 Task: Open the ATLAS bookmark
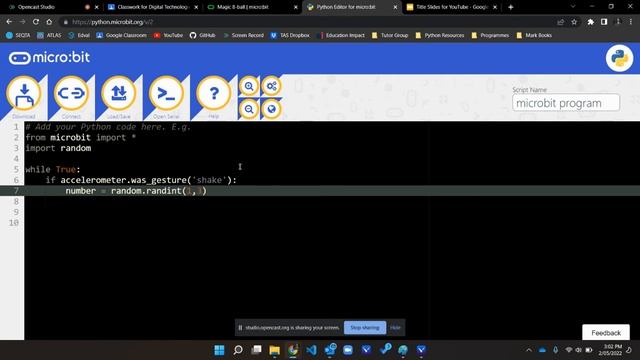[49, 36]
